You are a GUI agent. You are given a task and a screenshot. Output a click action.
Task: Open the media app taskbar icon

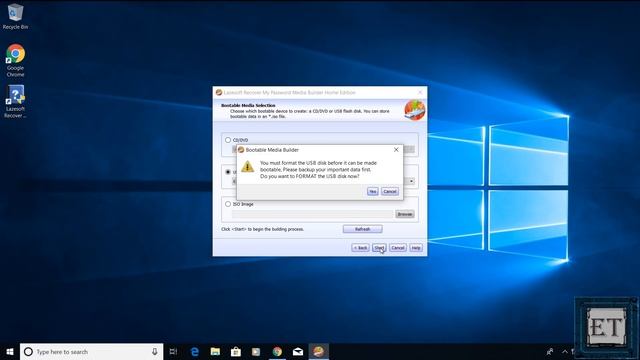click(256, 351)
